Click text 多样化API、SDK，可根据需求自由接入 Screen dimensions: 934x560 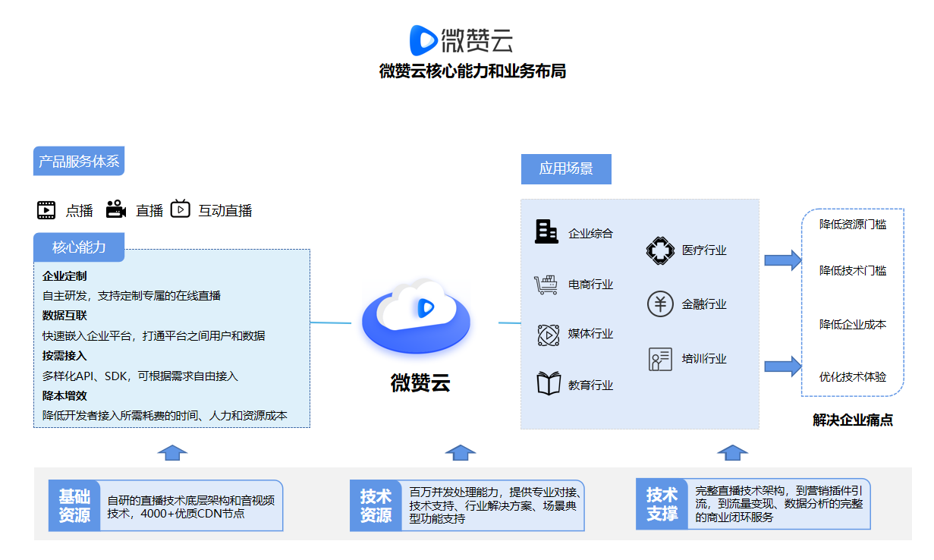point(140,376)
